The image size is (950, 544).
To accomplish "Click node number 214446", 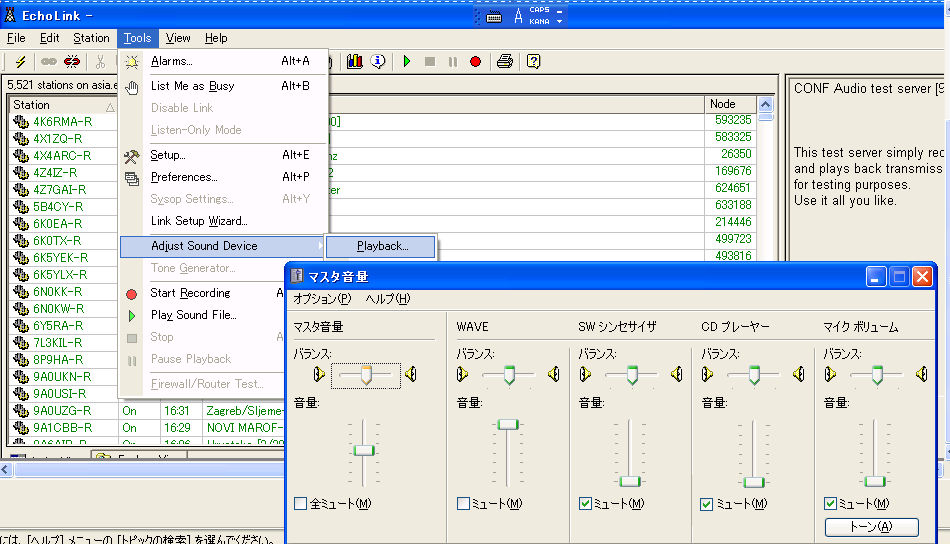I will point(733,222).
